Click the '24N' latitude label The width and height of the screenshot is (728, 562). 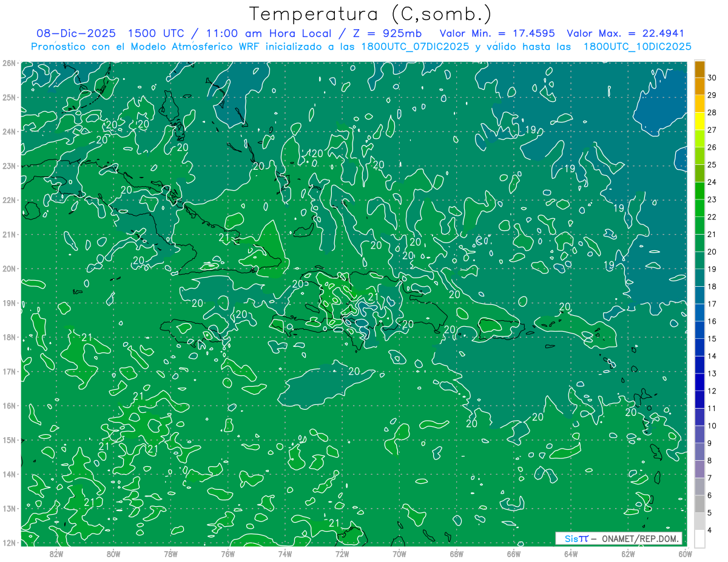[9, 132]
